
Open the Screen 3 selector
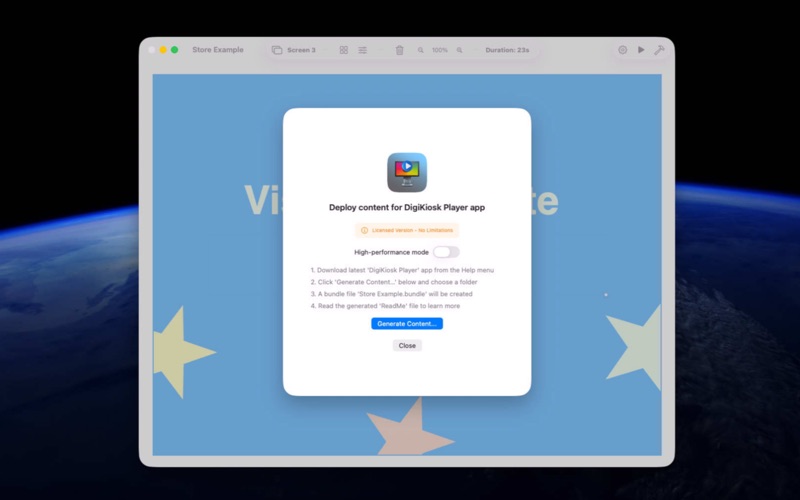tap(301, 50)
